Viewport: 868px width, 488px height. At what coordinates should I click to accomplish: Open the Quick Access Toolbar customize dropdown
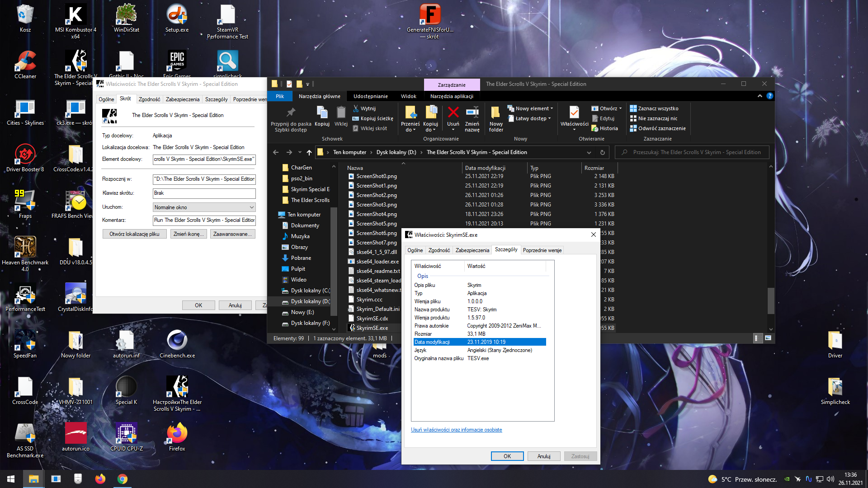308,84
